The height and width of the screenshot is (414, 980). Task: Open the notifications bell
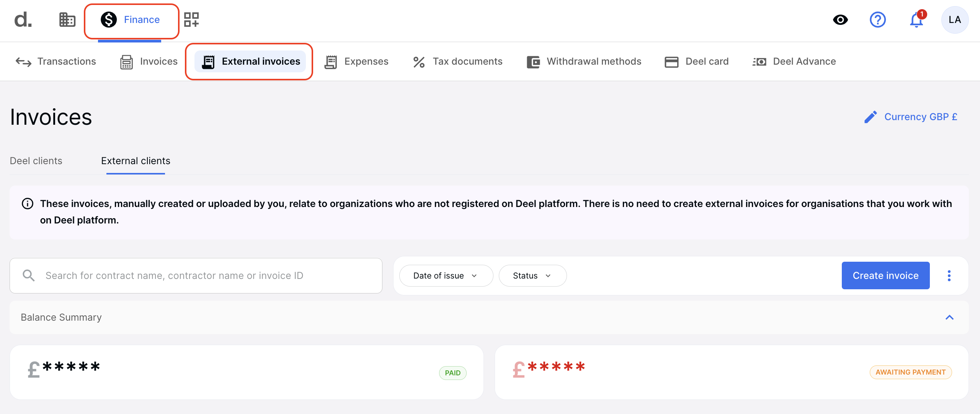tap(916, 20)
